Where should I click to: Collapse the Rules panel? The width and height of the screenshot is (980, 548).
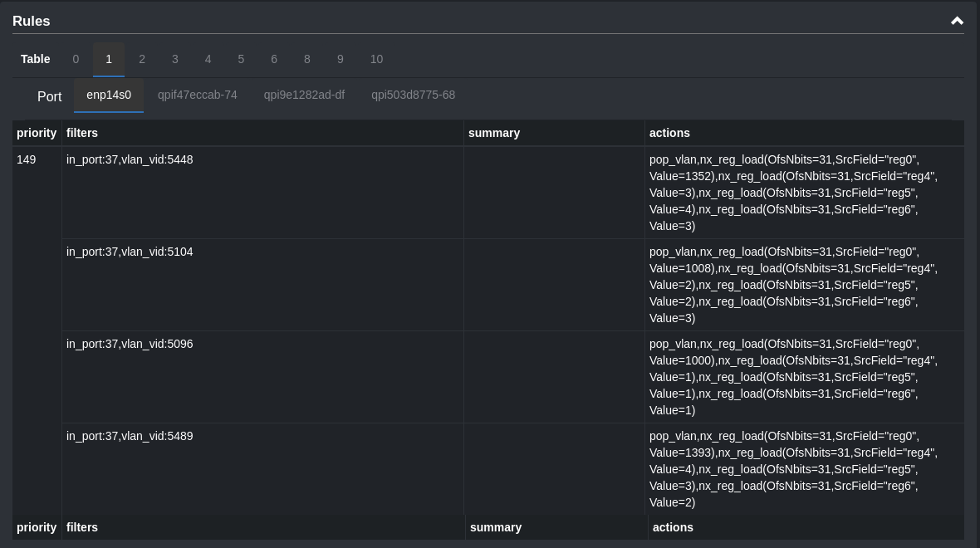[x=957, y=21]
